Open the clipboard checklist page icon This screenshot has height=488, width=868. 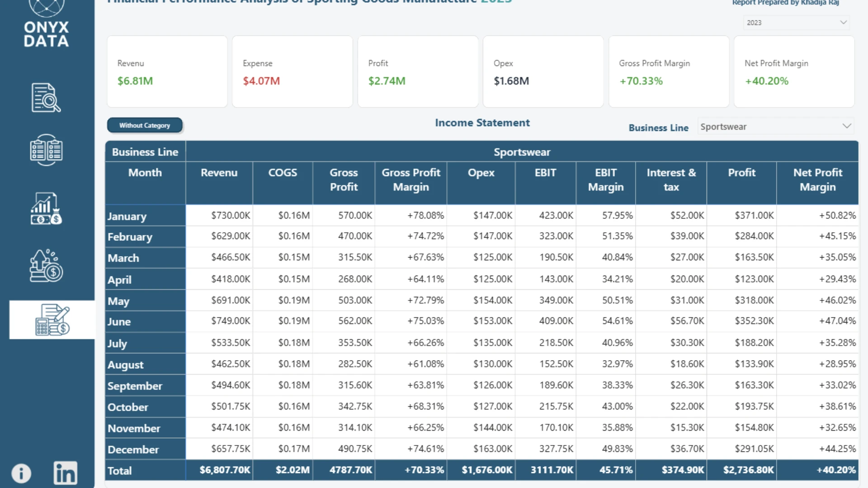tap(46, 150)
